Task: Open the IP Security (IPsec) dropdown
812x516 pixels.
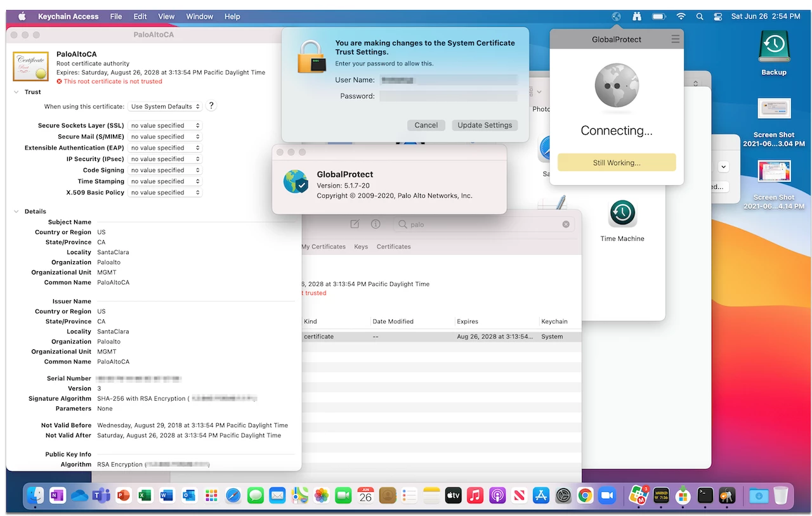Action: 165,159
